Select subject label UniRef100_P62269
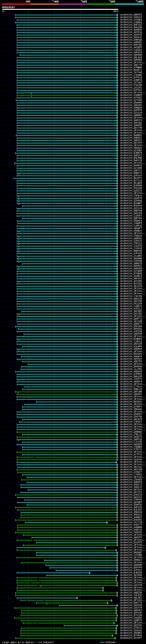This screenshot has height=644, width=146. click(131, 304)
